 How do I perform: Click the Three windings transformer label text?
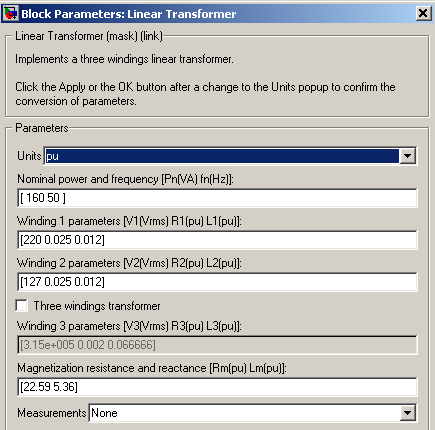[97, 306]
